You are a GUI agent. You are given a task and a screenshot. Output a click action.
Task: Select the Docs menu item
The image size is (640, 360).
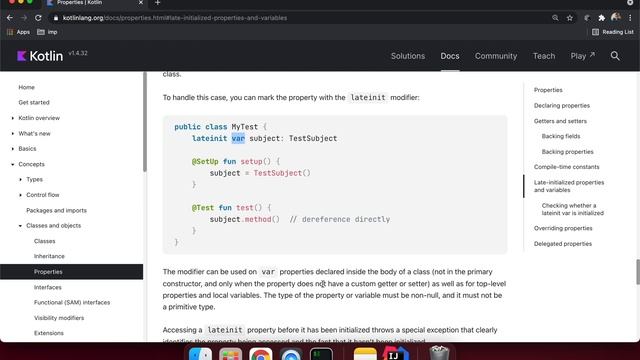click(450, 56)
